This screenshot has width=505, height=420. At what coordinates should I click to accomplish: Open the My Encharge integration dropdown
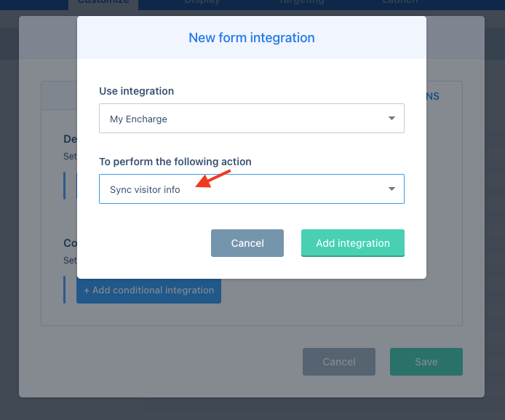[252, 118]
